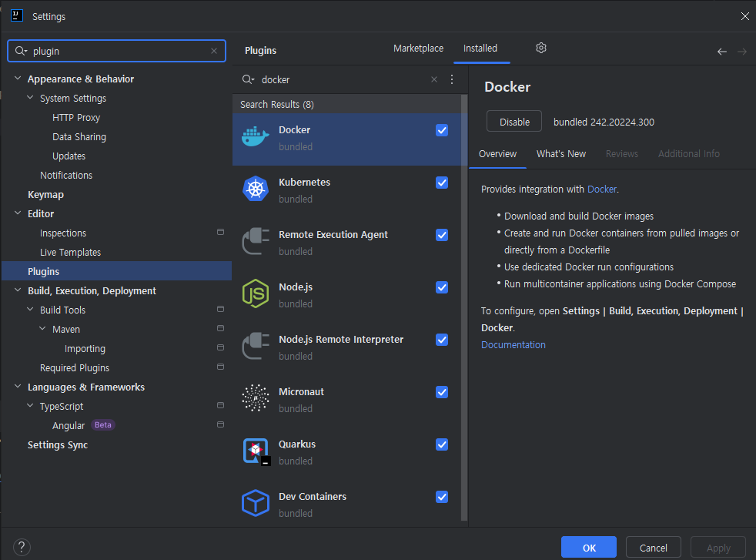Click the project-level marker beside Angular
This screenshot has width=756, height=560.
[x=220, y=424]
